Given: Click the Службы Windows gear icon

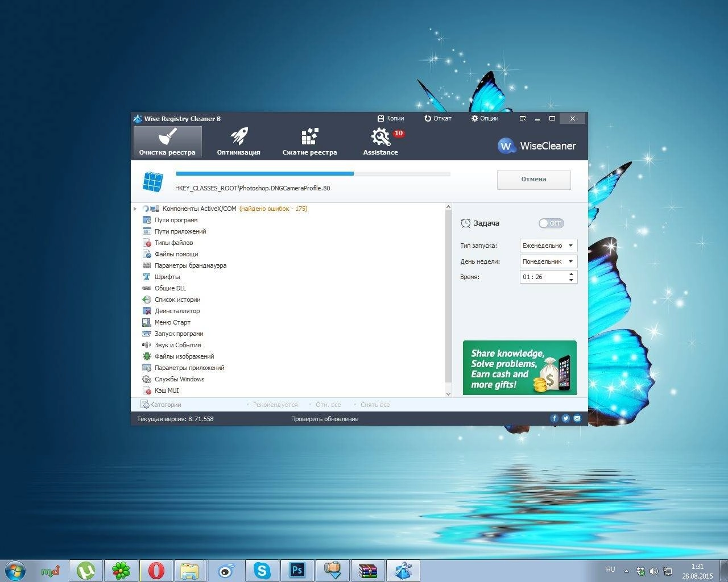Looking at the screenshot, I should click(x=147, y=379).
